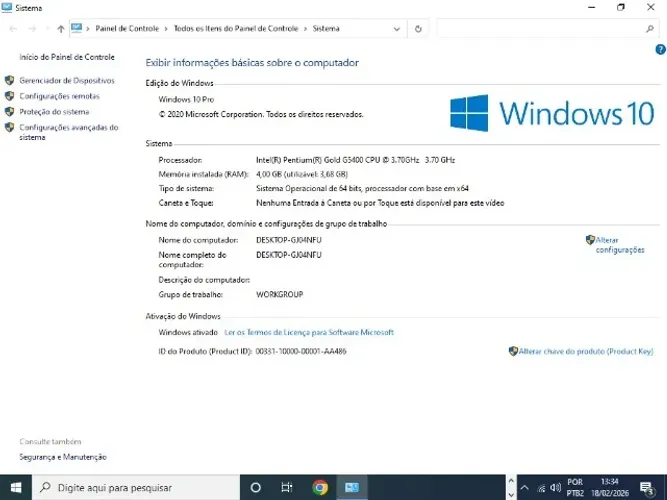This screenshot has width=667, height=500.
Task: Expand chevron after Painel de Controle breadcrumb
Action: (x=166, y=29)
